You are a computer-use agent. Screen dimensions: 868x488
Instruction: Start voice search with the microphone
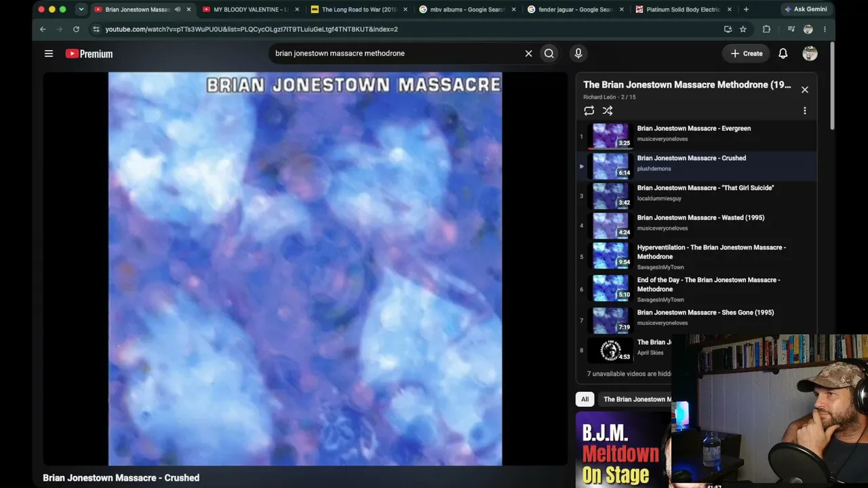(x=578, y=54)
